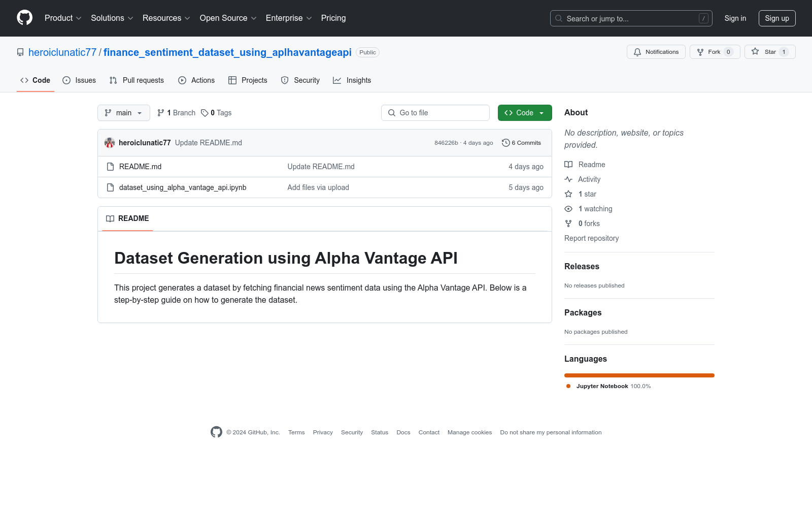
Task: Click the README.md file icon
Action: (110, 167)
